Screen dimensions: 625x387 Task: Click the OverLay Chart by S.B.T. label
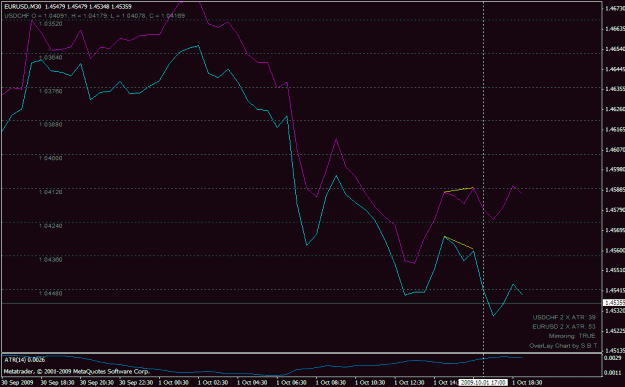pos(564,346)
